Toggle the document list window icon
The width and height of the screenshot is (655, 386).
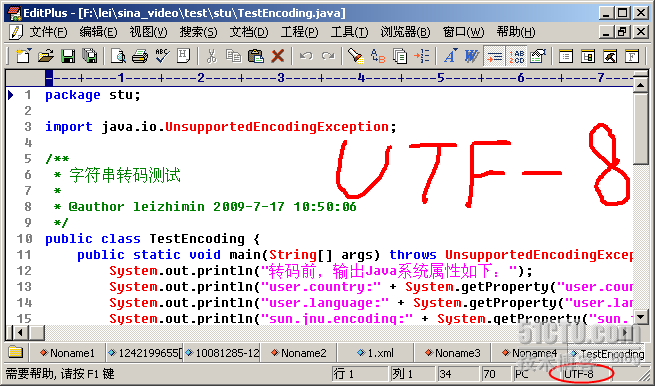pos(566,56)
